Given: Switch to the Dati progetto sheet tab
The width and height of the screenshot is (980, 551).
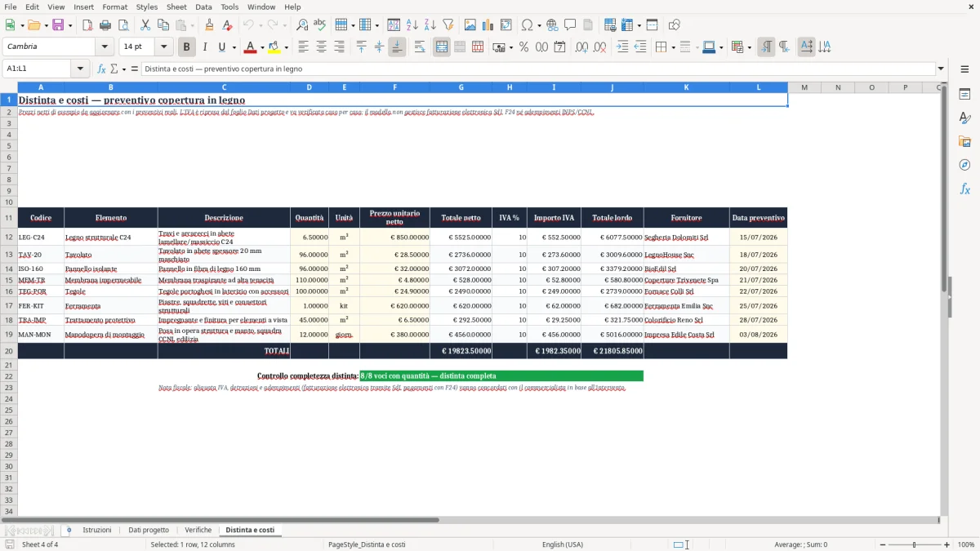Looking at the screenshot, I should click(x=149, y=530).
